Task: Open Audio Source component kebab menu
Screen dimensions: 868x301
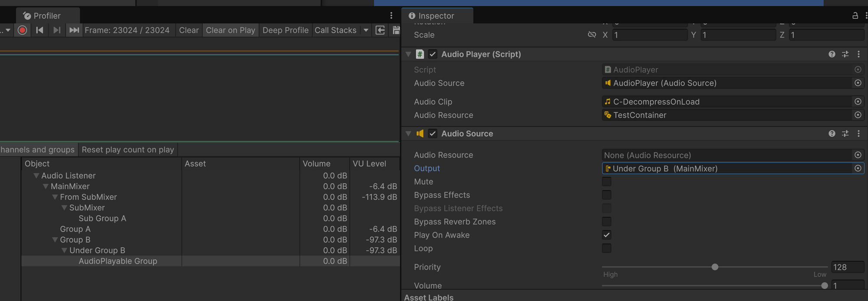Action: pos(858,134)
